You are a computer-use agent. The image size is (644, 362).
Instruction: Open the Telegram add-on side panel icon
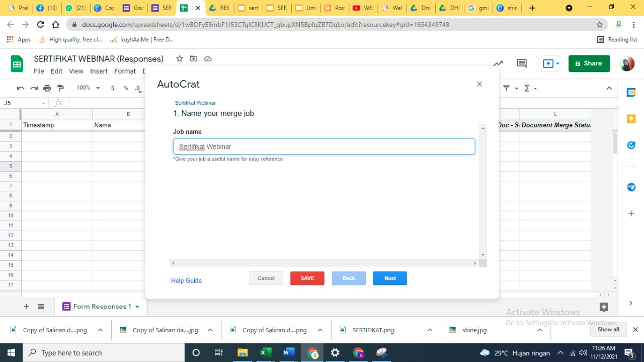click(631, 187)
